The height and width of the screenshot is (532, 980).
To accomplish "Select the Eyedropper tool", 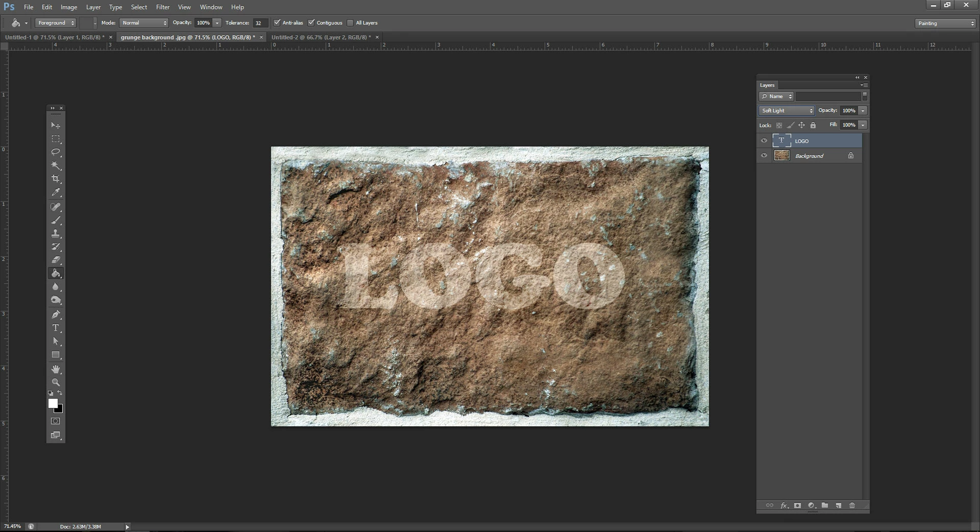I will tap(56, 192).
